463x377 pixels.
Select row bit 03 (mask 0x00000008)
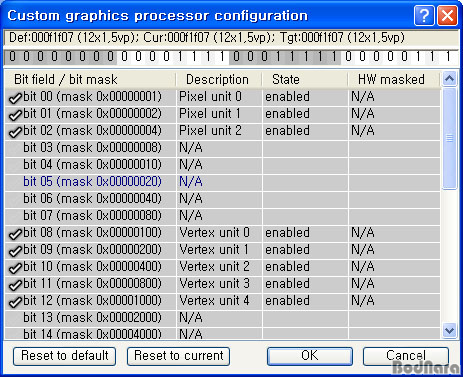222,148
